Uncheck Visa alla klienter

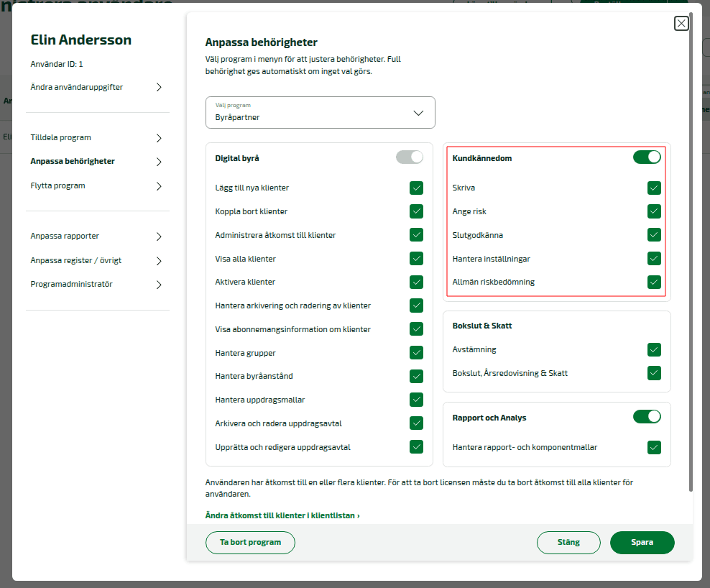click(416, 259)
